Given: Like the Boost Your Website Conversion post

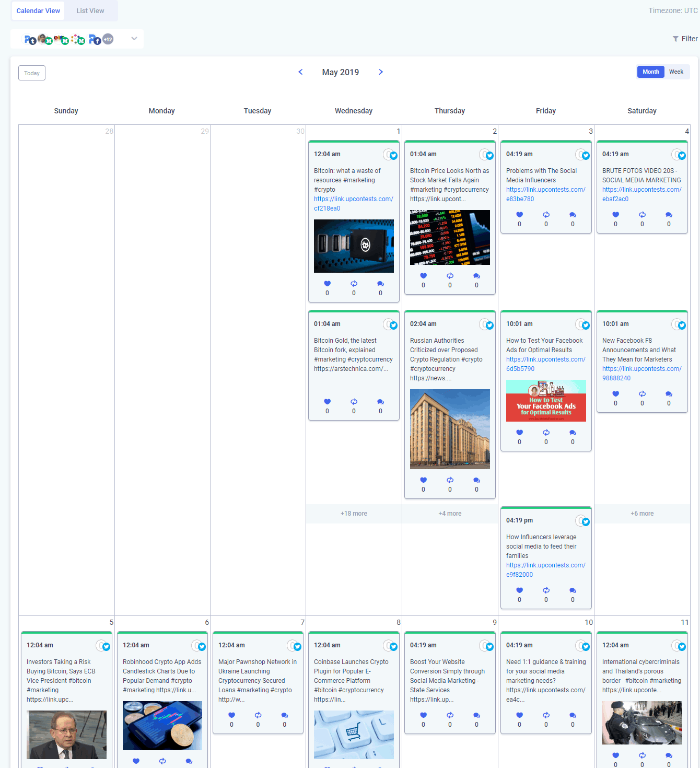Looking at the screenshot, I should coord(423,715).
